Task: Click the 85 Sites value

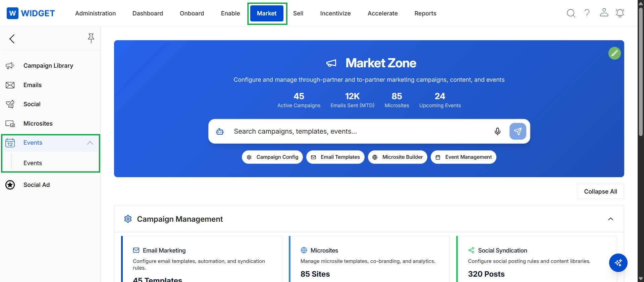Action: [315, 274]
